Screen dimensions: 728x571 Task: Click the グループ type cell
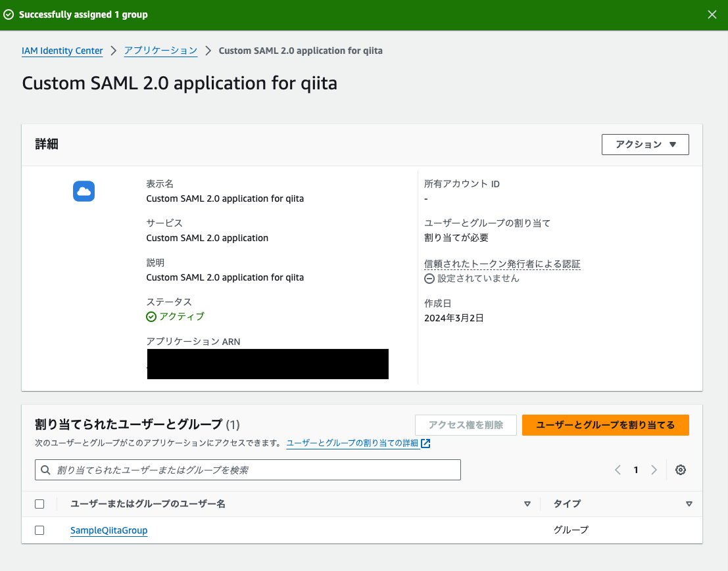(x=571, y=530)
